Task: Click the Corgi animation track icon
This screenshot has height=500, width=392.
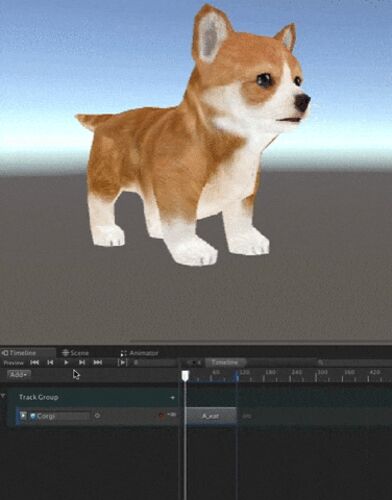Action: point(23,416)
